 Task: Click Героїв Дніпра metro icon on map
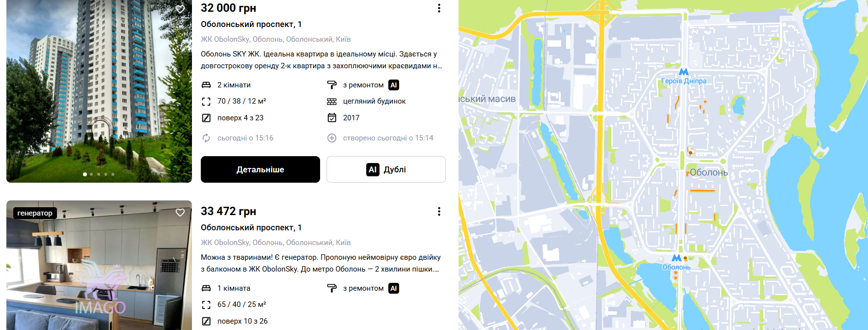click(683, 72)
